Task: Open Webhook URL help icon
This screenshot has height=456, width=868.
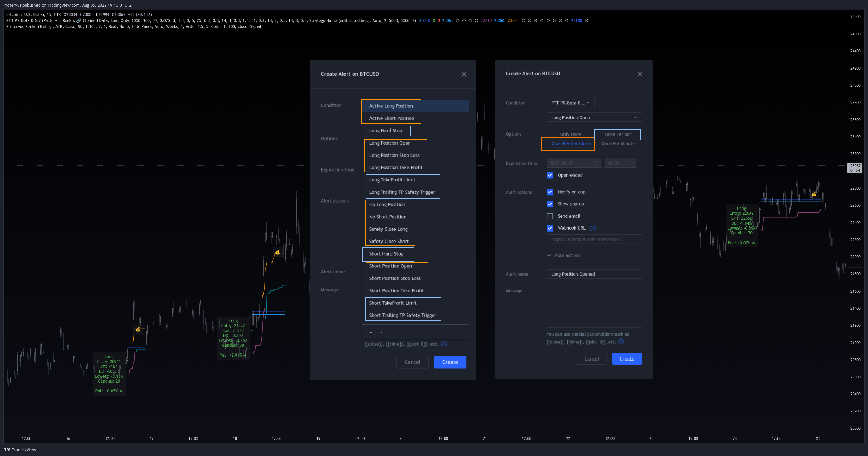Action: tap(593, 229)
